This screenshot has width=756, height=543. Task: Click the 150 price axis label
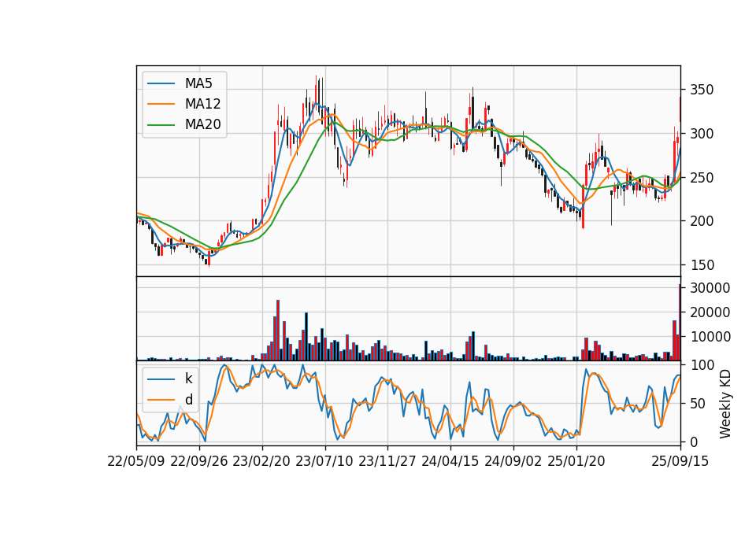pyautogui.click(x=702, y=265)
